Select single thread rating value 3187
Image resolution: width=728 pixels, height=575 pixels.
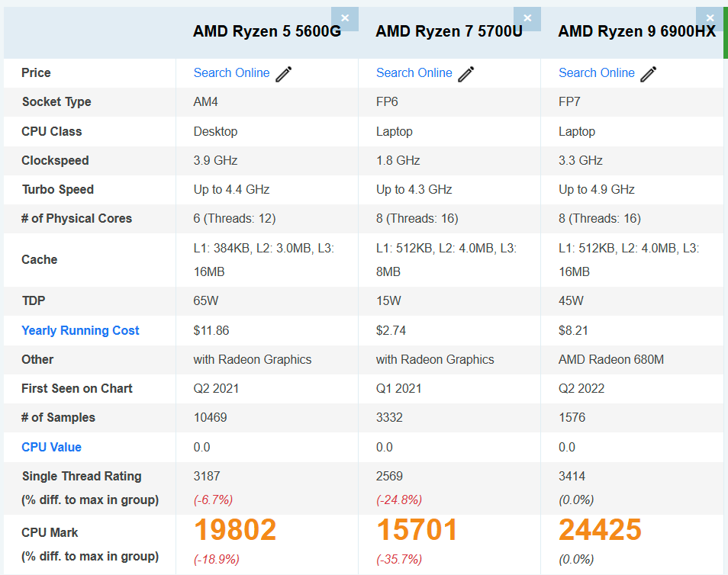click(207, 476)
